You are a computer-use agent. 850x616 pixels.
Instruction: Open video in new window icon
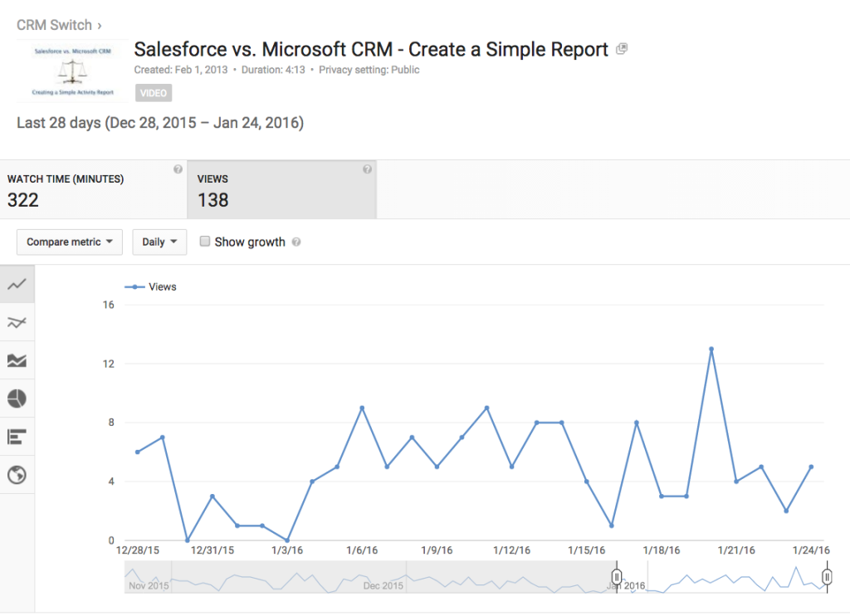click(x=622, y=49)
